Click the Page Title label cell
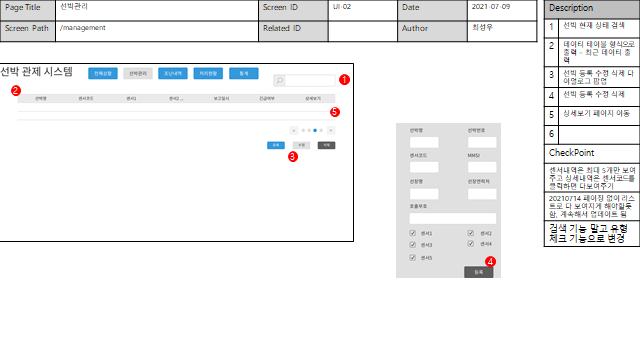 [28, 11]
